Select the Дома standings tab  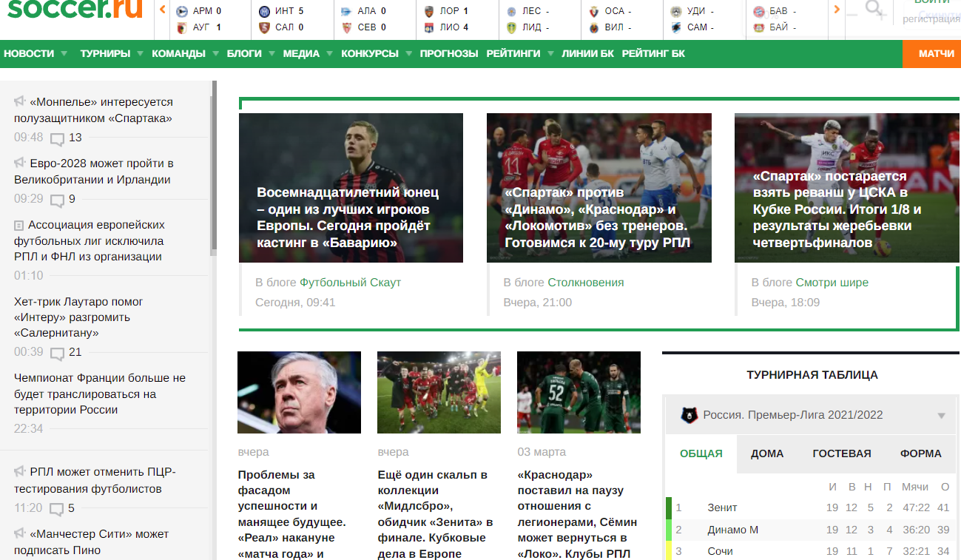click(766, 453)
